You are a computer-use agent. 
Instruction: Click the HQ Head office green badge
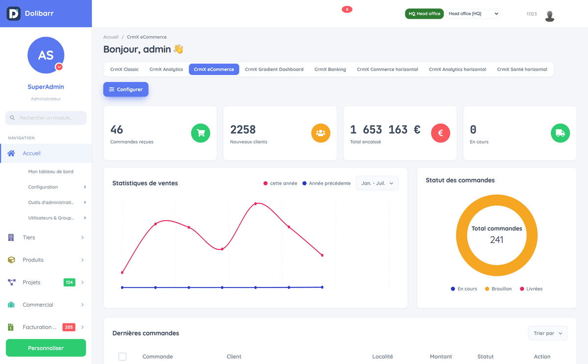tap(424, 14)
